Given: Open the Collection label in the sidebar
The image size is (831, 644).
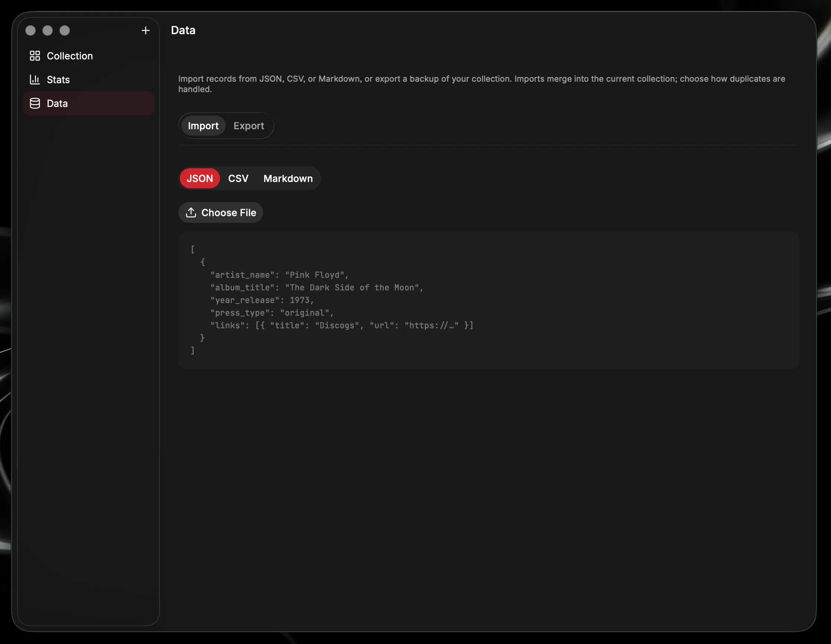Looking at the screenshot, I should 69,56.
